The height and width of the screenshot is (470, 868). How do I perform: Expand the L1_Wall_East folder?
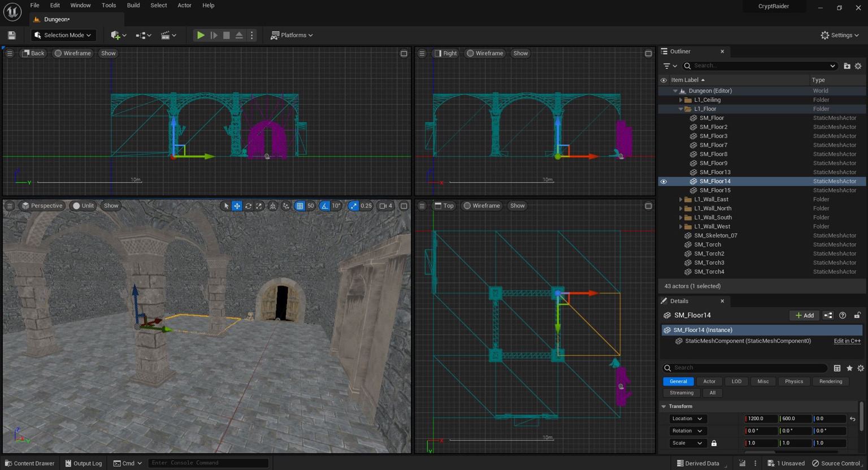pyautogui.click(x=681, y=200)
